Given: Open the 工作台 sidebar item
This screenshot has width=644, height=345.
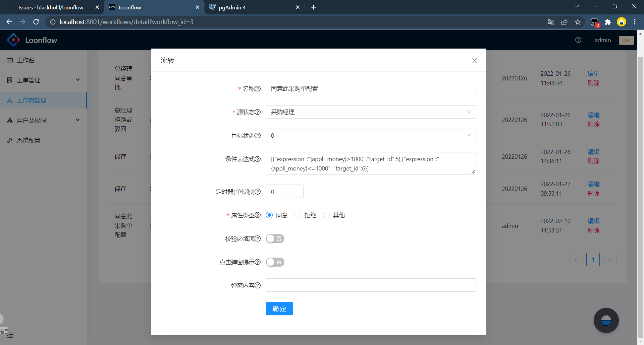Looking at the screenshot, I should click(x=44, y=60).
